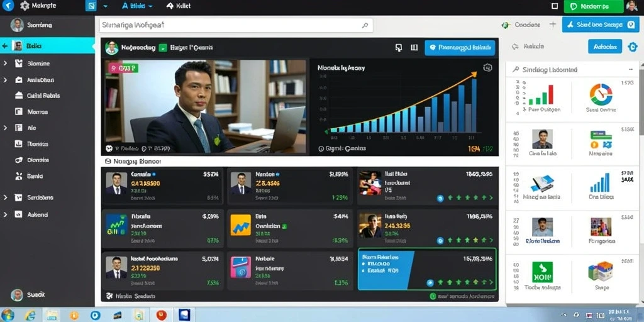644x322 pixels.
Task: Open the user avatar at top right corner
Action: click(631, 6)
